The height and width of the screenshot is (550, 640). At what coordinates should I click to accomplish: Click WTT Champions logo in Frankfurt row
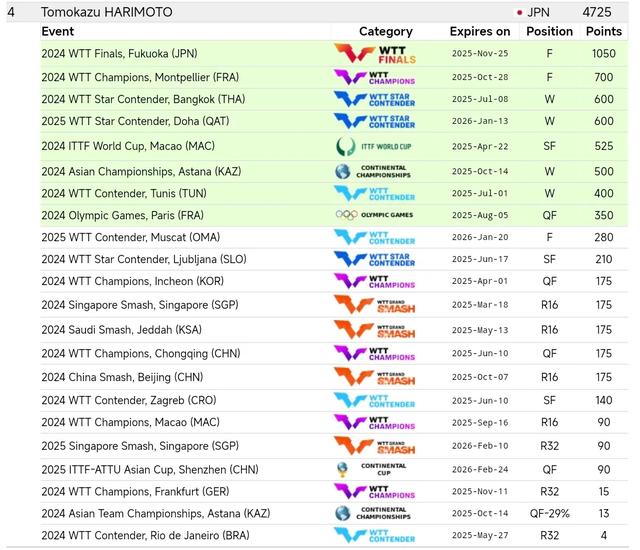pyautogui.click(x=374, y=492)
